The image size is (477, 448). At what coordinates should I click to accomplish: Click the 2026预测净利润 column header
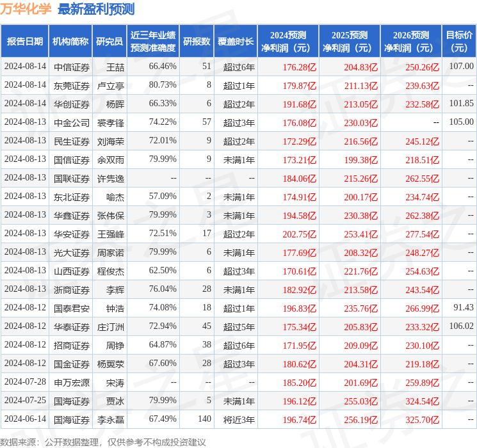411,42
